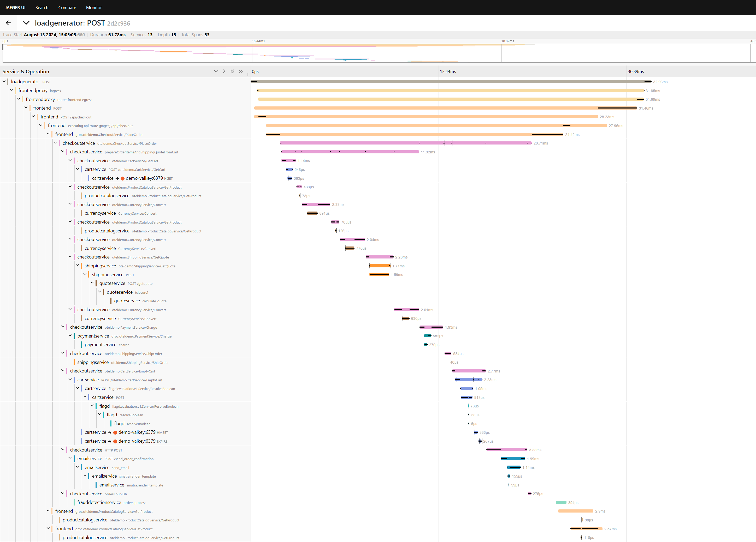The image size is (756, 542).
Task: Click the Duration 61.78ms text
Action: tap(108, 35)
